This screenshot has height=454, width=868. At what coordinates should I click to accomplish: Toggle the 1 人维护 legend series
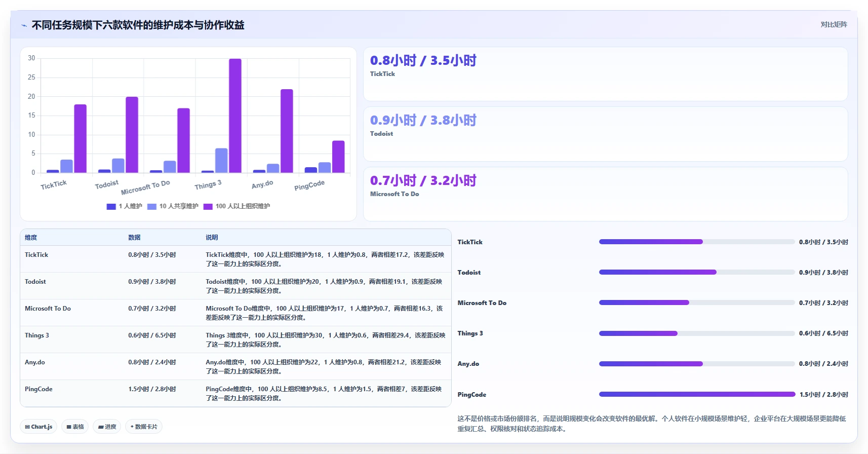[x=124, y=206]
